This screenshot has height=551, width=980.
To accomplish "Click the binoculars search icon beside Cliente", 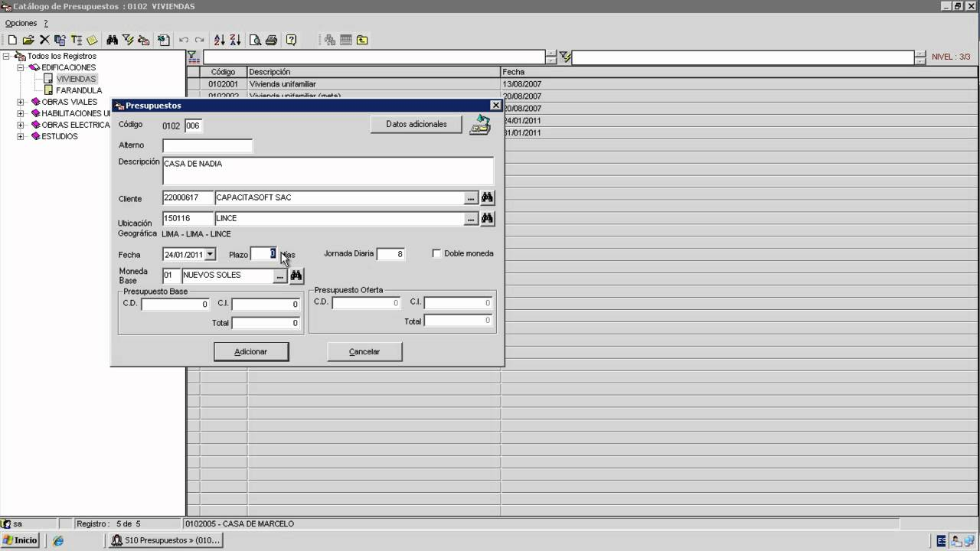I will pyautogui.click(x=487, y=197).
